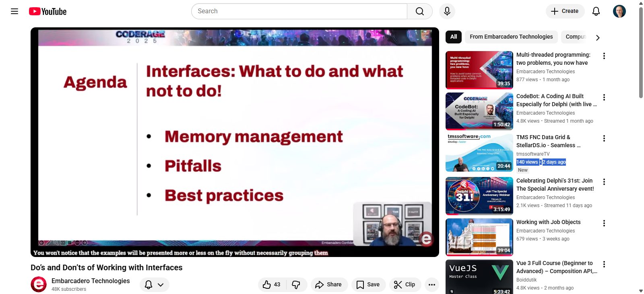Image resolution: width=644 pixels, height=294 pixels.
Task: Click the video player area
Action: (235, 142)
